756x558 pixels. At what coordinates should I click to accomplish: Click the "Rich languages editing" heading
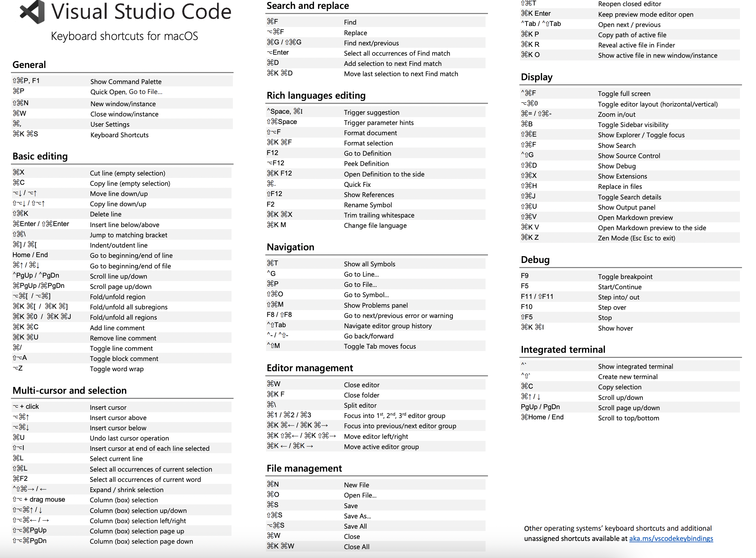point(316,95)
